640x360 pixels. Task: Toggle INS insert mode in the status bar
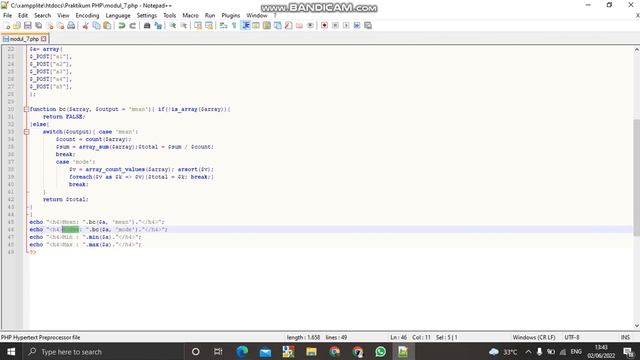coord(625,338)
